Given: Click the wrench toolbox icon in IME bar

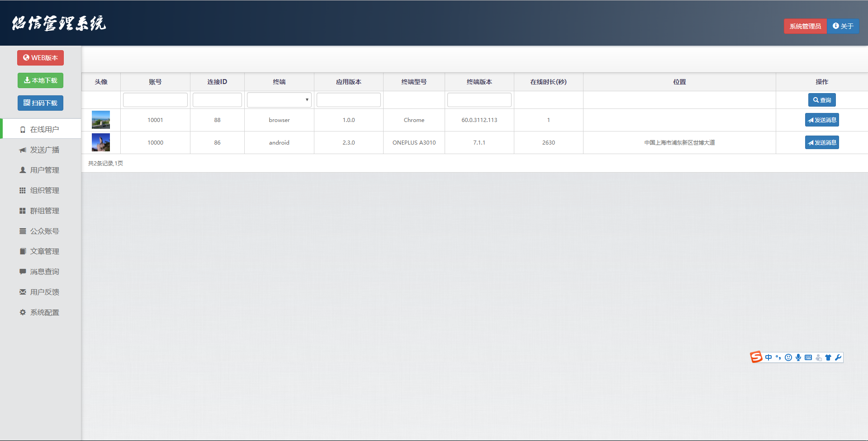Looking at the screenshot, I should pos(838,357).
